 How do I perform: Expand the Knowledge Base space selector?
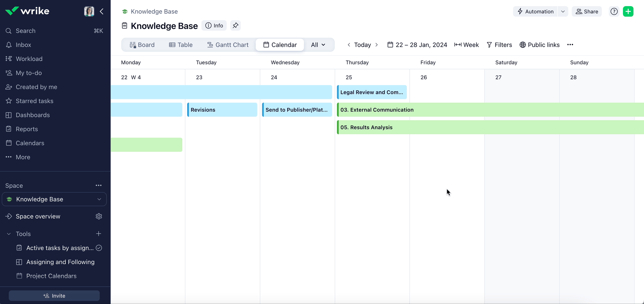[99, 199]
